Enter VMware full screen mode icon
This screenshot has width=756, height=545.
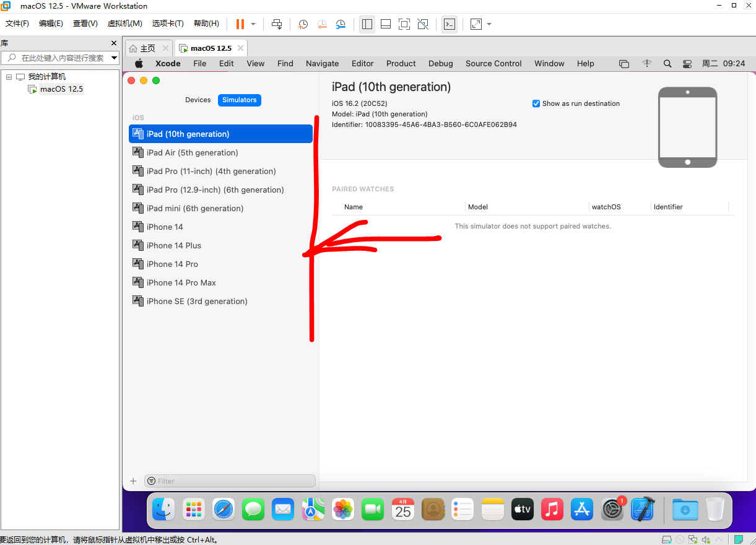404,24
